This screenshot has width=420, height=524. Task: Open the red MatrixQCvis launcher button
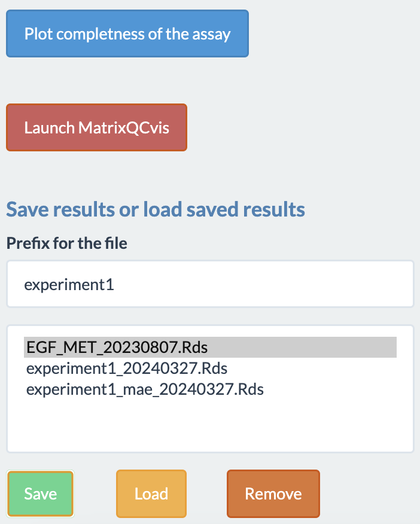coord(96,127)
